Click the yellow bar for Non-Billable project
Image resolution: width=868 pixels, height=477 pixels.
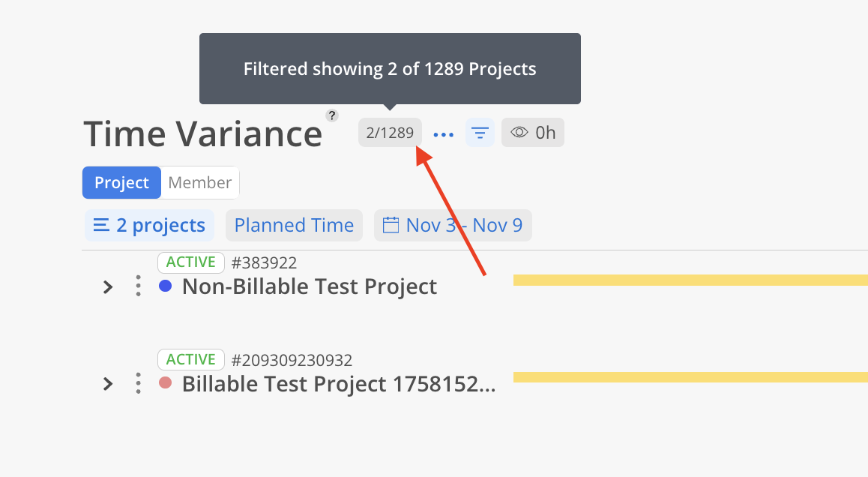pyautogui.click(x=690, y=280)
